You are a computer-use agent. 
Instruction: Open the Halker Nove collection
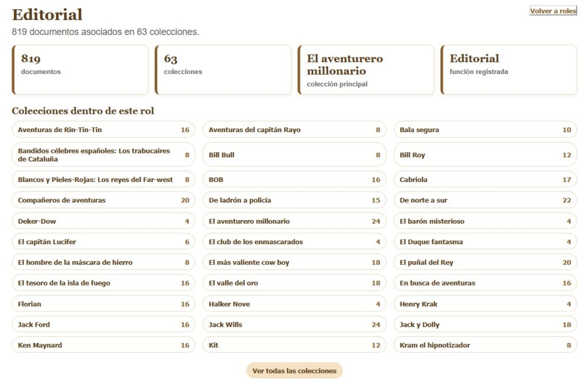tap(295, 304)
